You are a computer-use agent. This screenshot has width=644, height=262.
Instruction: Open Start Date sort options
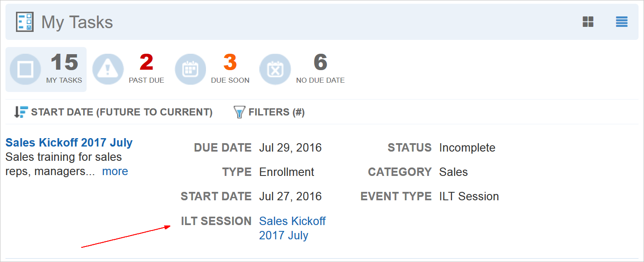click(x=121, y=112)
